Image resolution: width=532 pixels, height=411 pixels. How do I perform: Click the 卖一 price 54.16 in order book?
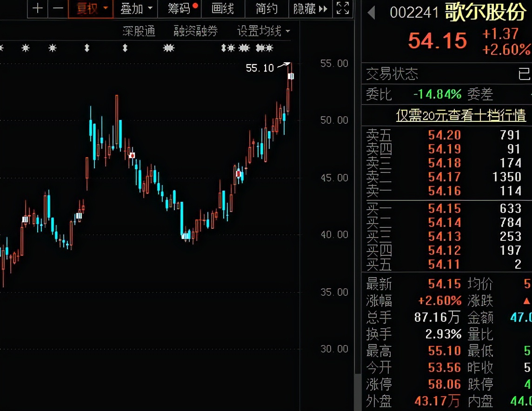tap(444, 191)
